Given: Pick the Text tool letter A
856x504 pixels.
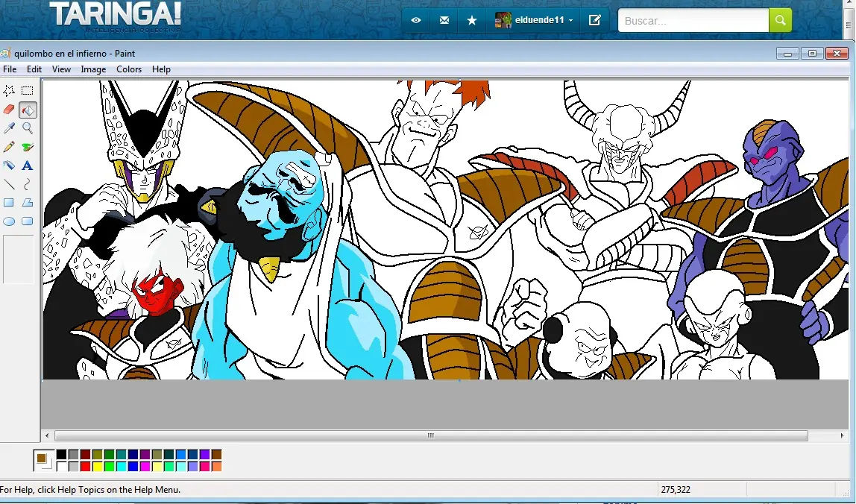Looking at the screenshot, I should (x=28, y=166).
